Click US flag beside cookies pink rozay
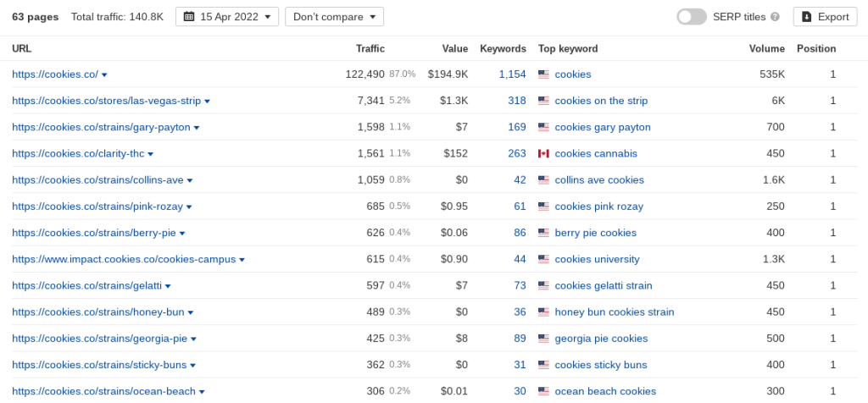The width and height of the screenshot is (868, 403). pyautogui.click(x=543, y=207)
